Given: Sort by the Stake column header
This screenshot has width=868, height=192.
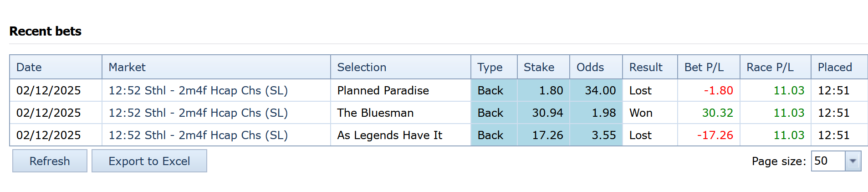Looking at the screenshot, I should click(539, 67).
